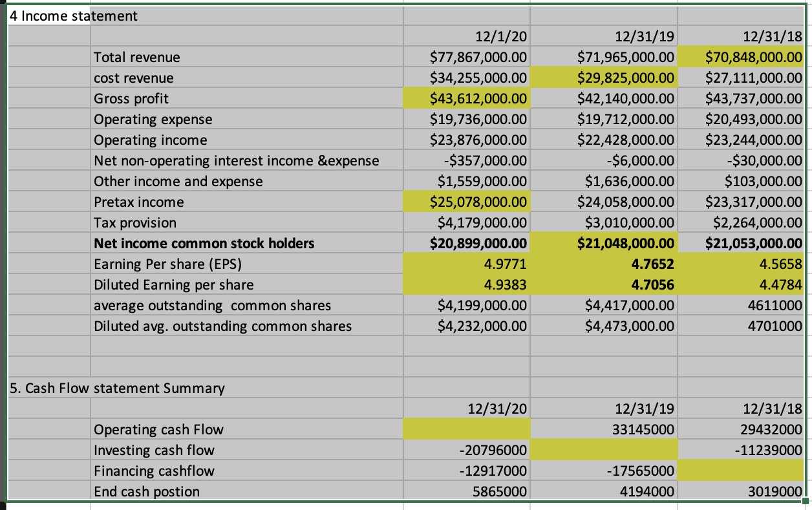Screen dimensions: 812x510
Task: Click the empty highlighted Operating cash Flow cell
Action: [465, 429]
